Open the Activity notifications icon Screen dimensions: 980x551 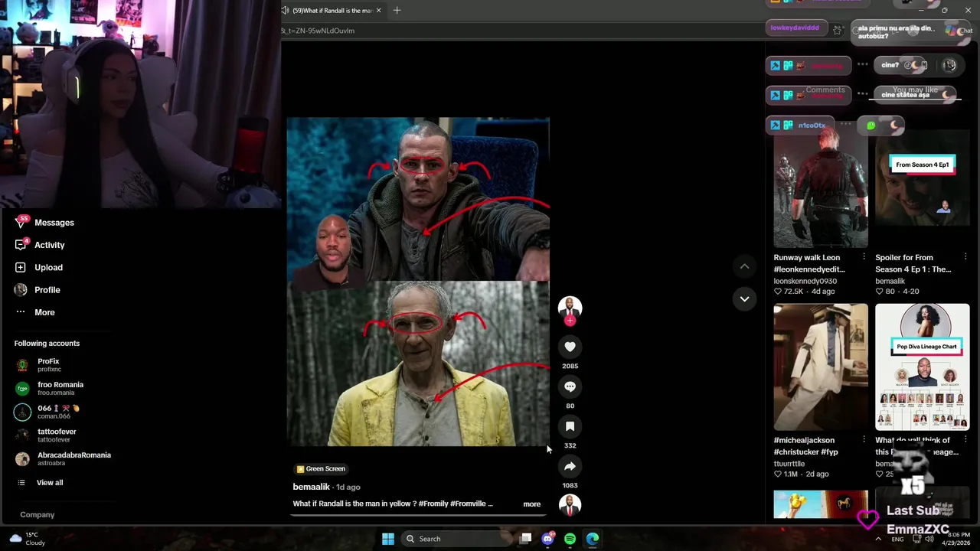pos(21,245)
